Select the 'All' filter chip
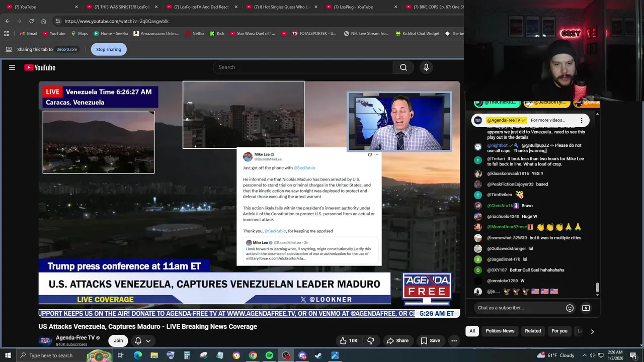Screen dimensions: 644x362 coord(472,331)
